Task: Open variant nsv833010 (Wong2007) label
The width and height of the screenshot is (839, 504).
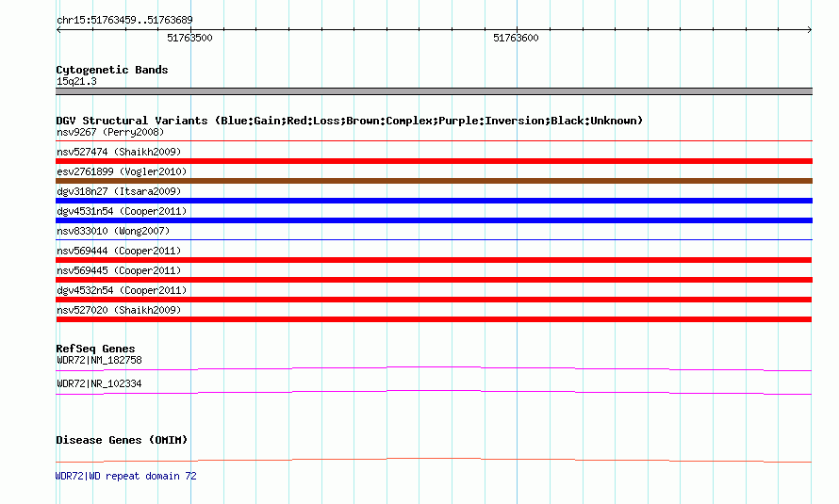Action: (113, 231)
